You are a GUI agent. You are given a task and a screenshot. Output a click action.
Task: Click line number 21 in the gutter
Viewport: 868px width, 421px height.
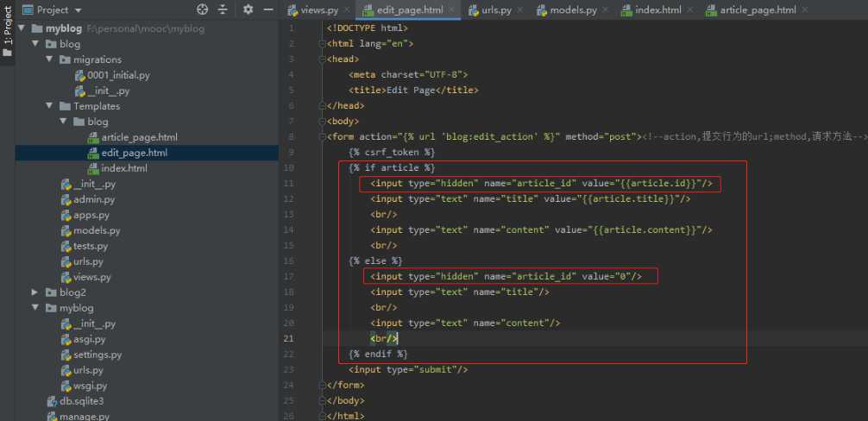tap(289, 338)
